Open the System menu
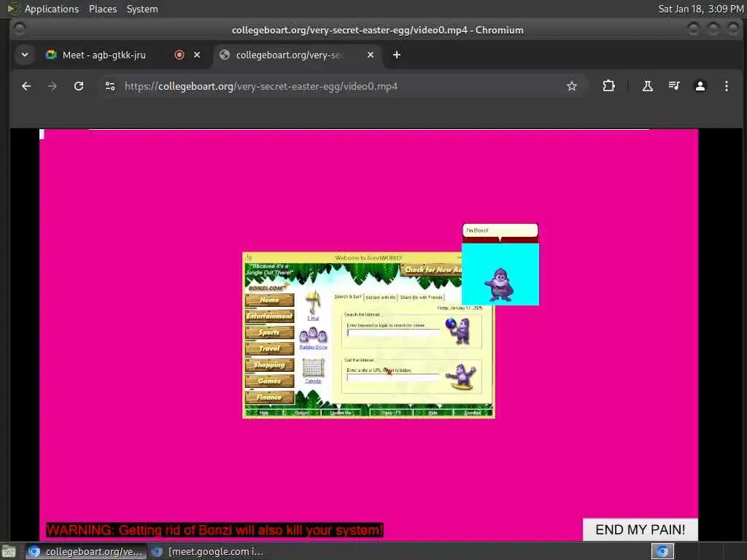This screenshot has height=560, width=747. pos(142,9)
